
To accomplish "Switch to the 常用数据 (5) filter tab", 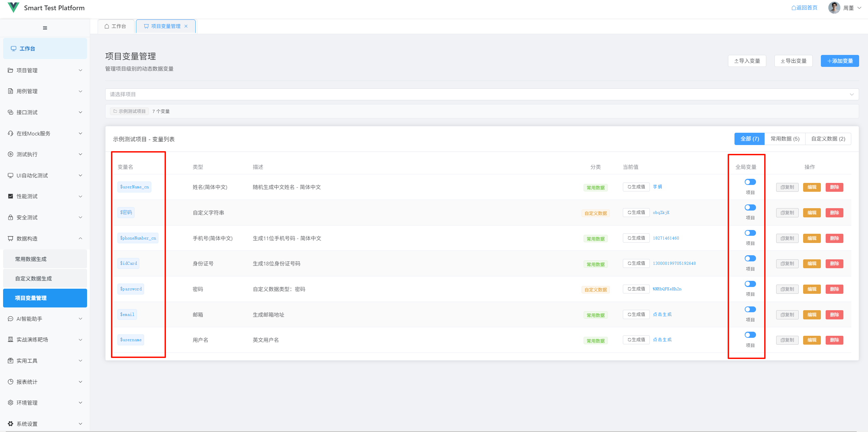I will tap(785, 139).
